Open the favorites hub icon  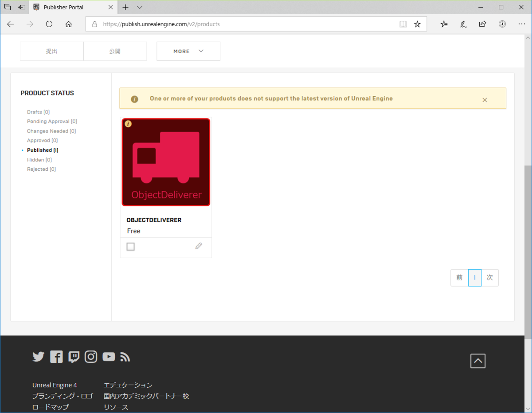[x=444, y=24]
